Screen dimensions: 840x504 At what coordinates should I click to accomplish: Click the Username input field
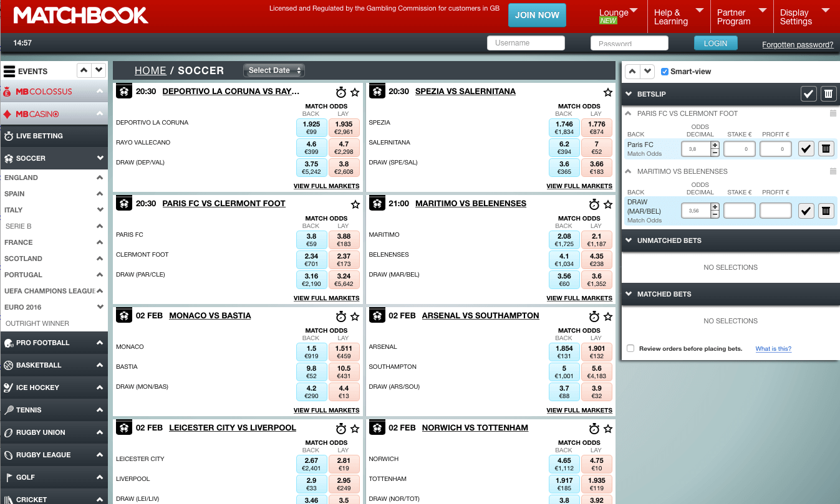coord(526,43)
